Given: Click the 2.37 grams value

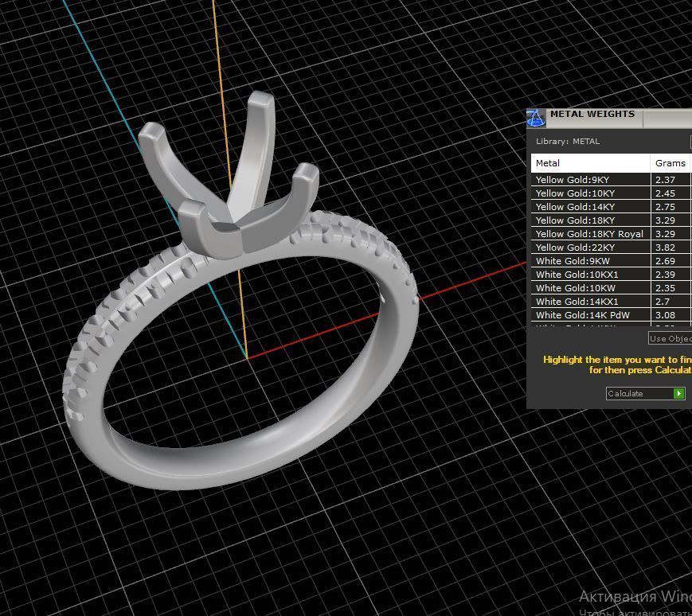Looking at the screenshot, I should (x=665, y=179).
